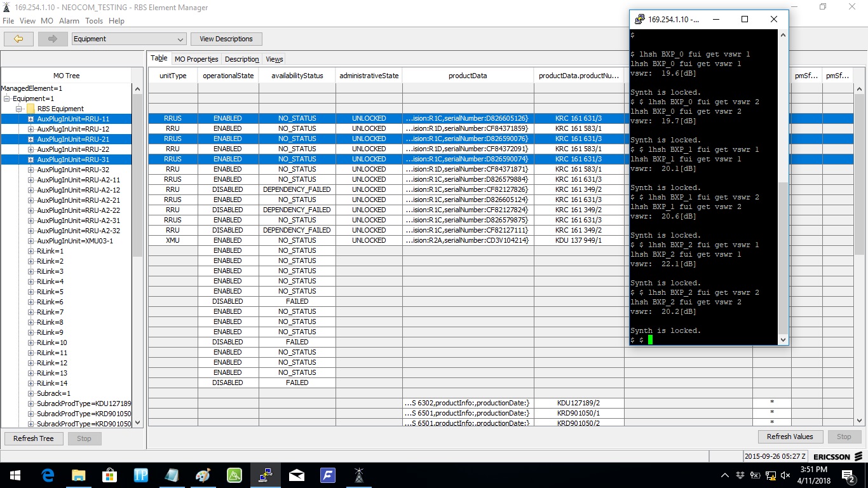Select AuxPlugInUnit=RRU-A2-11 in the tree
This screenshot has width=868, height=488.
pos(78,180)
